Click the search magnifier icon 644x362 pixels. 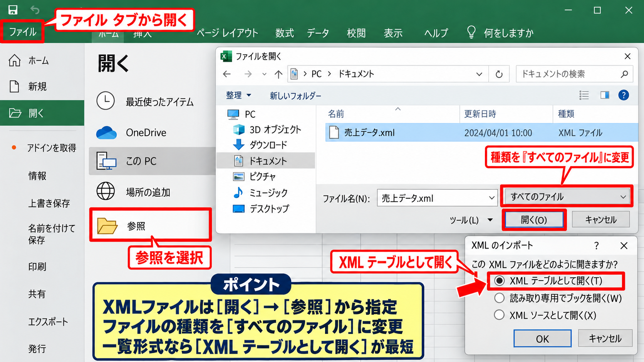pos(624,74)
